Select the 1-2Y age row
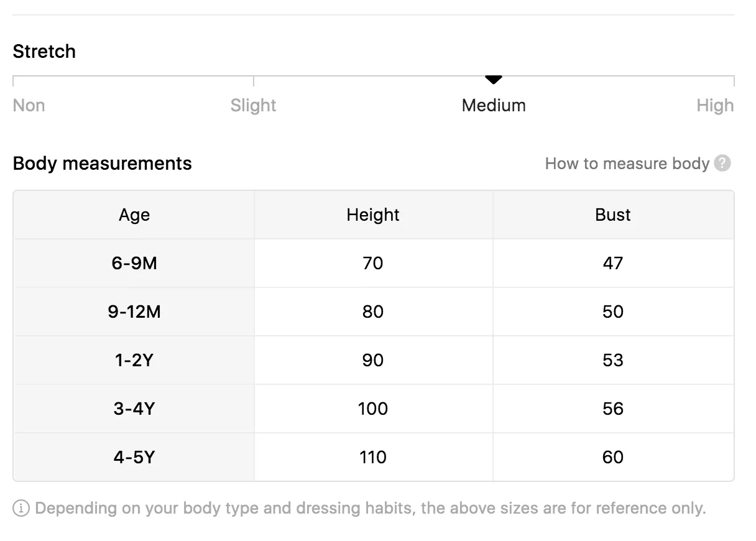 pos(374,360)
